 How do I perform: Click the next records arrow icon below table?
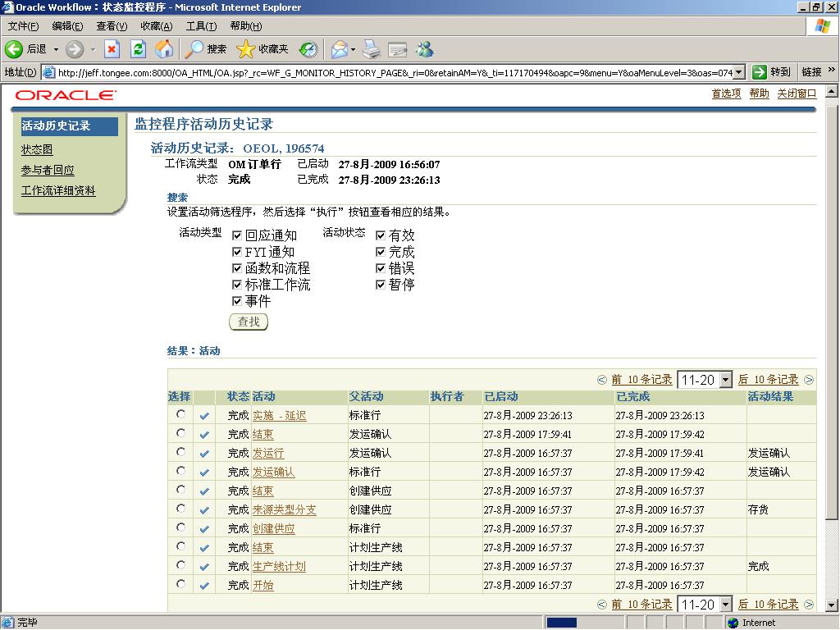[x=809, y=605]
